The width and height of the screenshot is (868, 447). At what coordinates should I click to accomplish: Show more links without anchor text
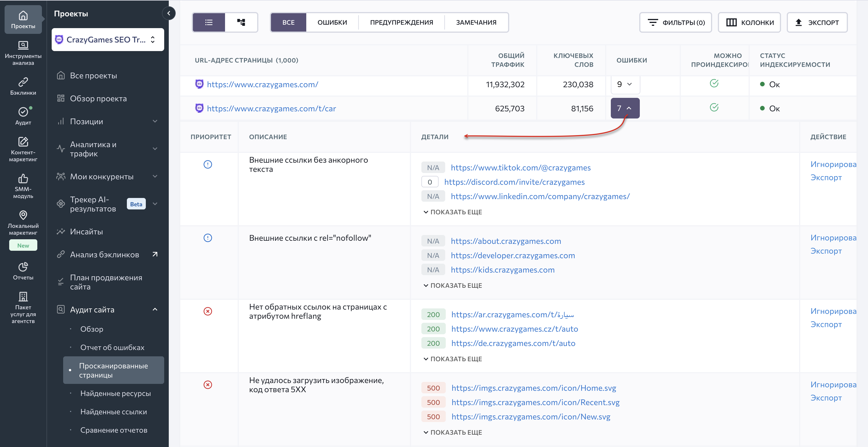pos(453,212)
